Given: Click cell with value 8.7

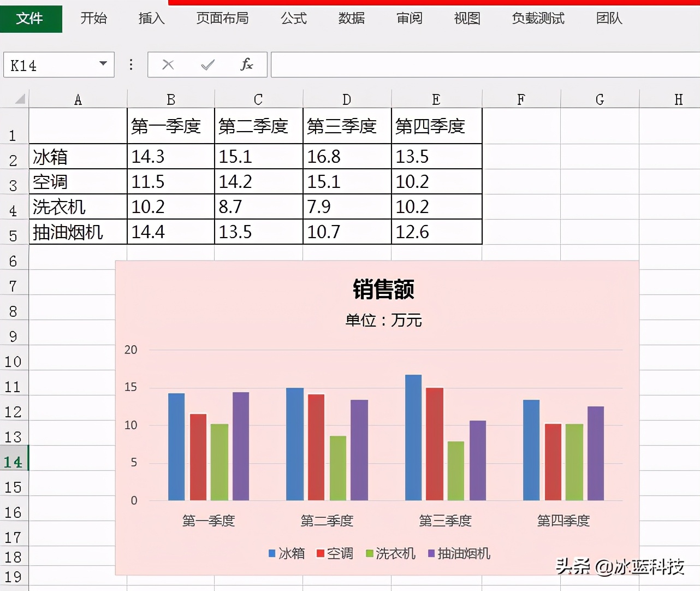Looking at the screenshot, I should pos(259,207).
